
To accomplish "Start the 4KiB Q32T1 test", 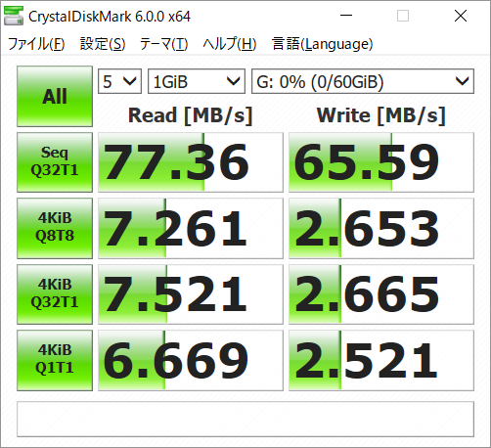I will point(55,294).
